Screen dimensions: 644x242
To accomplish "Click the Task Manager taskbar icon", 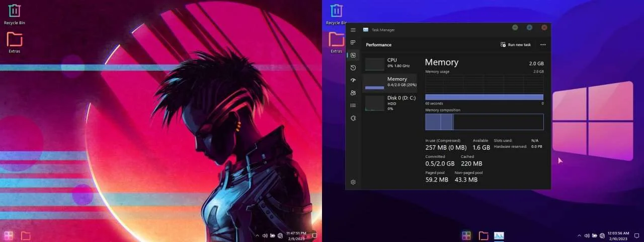I will pyautogui.click(x=499, y=235).
